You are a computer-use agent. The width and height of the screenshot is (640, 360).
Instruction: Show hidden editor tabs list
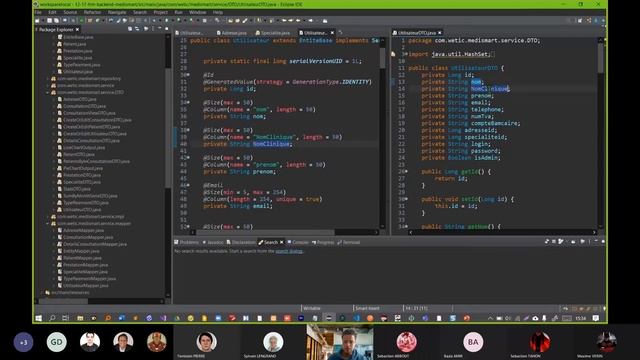[340, 33]
